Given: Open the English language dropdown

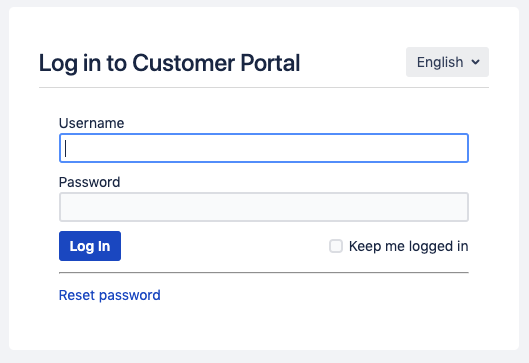Looking at the screenshot, I should click(x=447, y=62).
